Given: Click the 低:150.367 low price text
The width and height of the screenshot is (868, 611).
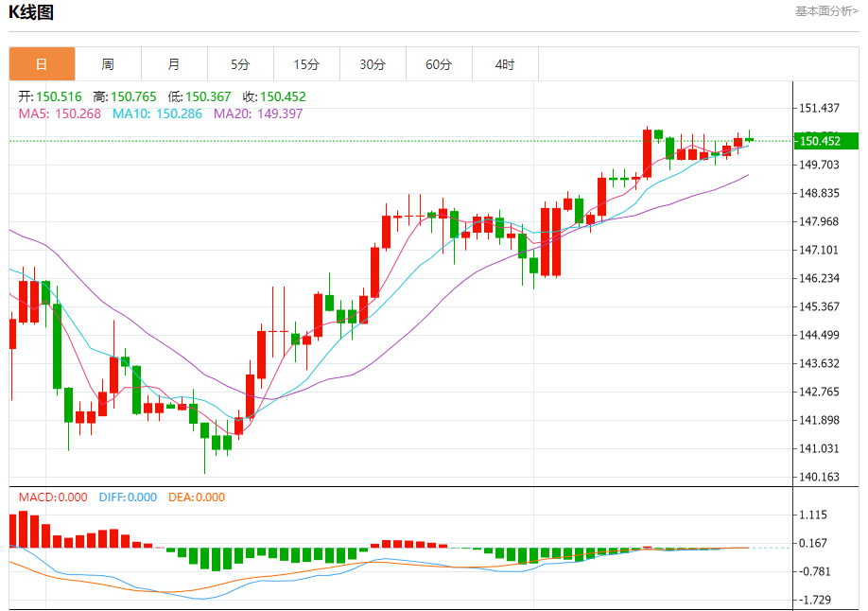Looking at the screenshot, I should 200,96.
